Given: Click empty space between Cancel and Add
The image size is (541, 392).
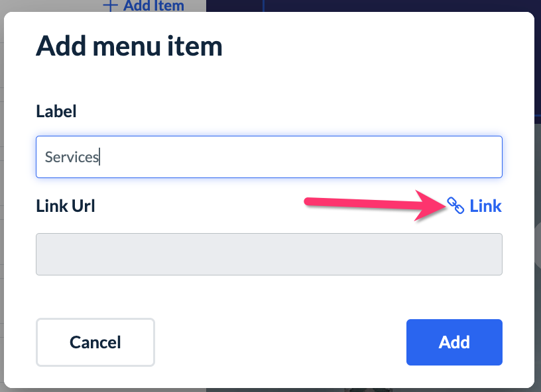Looking at the screenshot, I should click(x=278, y=342).
